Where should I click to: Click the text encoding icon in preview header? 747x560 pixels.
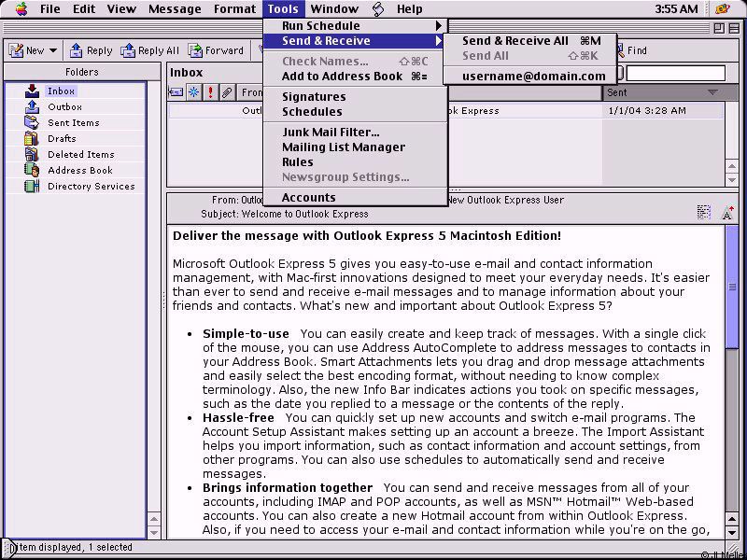pyautogui.click(x=704, y=212)
